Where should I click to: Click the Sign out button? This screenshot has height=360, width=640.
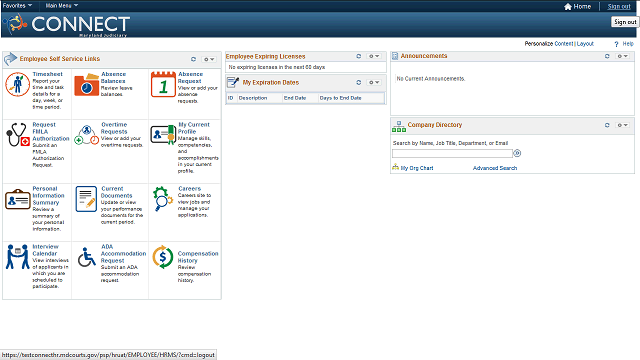pos(625,22)
